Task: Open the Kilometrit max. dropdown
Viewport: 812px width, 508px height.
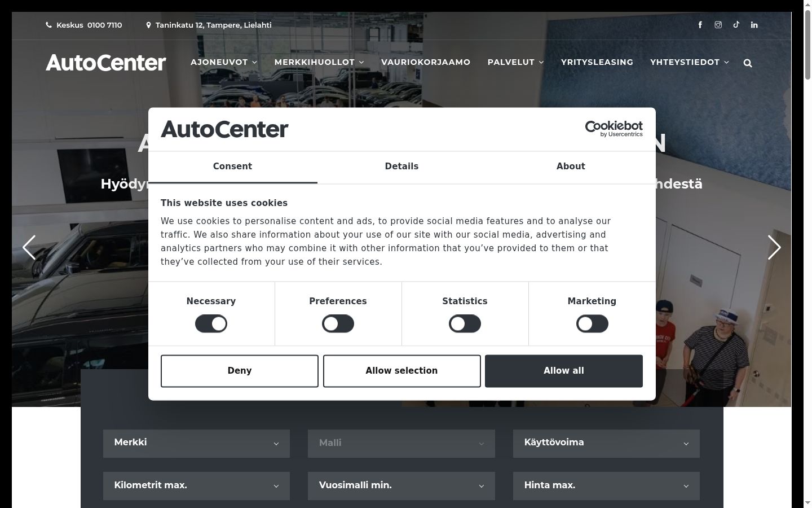Action: (x=196, y=485)
